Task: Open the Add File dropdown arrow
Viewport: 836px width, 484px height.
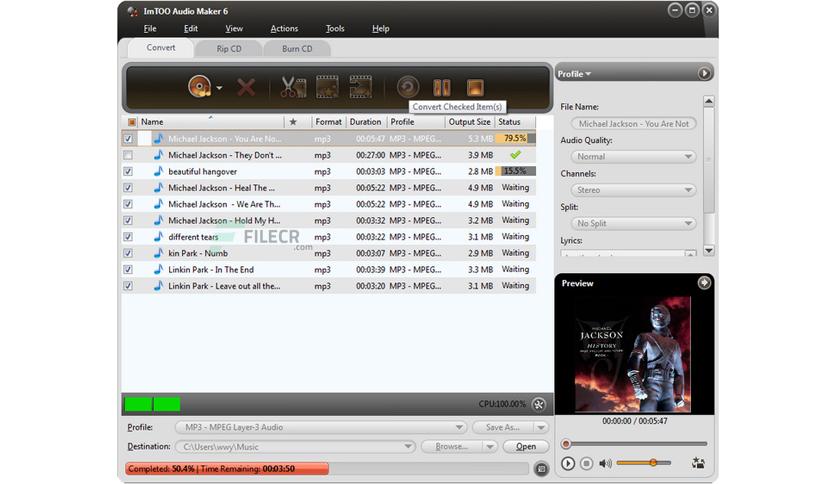Action: click(220, 88)
